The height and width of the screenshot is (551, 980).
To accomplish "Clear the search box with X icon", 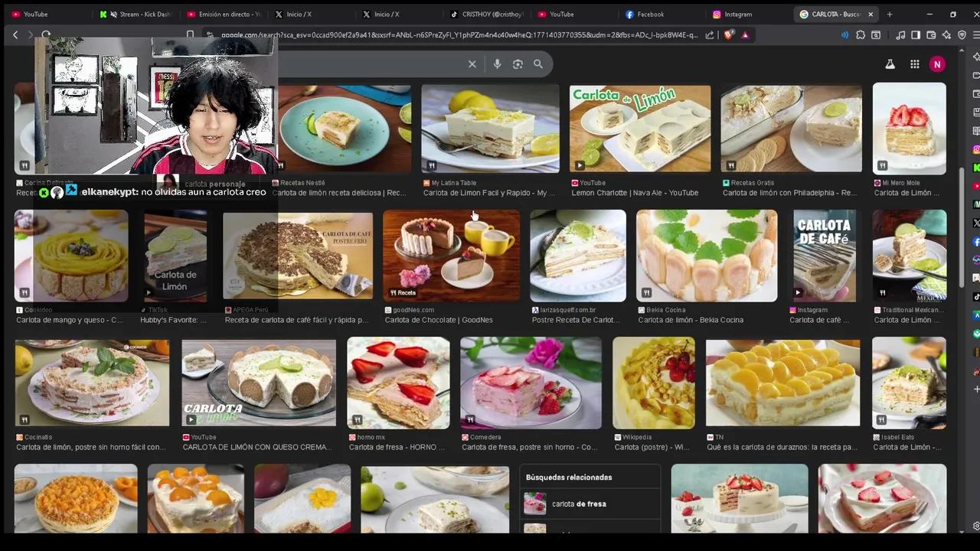I will point(472,64).
